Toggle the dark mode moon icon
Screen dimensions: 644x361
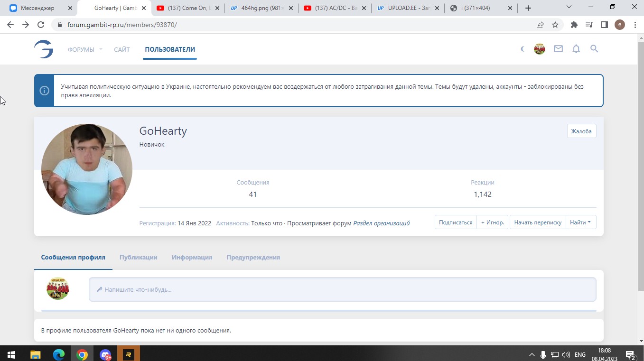523,49
